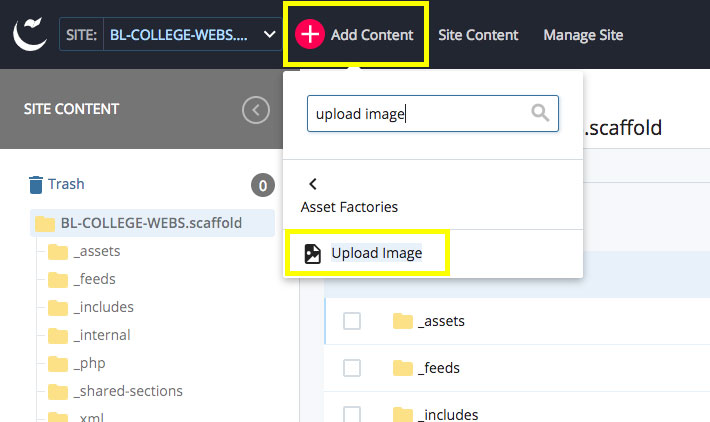Image resolution: width=710 pixels, height=422 pixels.
Task: Click folder icon beside _shared-sections in tree
Action: click(58, 392)
